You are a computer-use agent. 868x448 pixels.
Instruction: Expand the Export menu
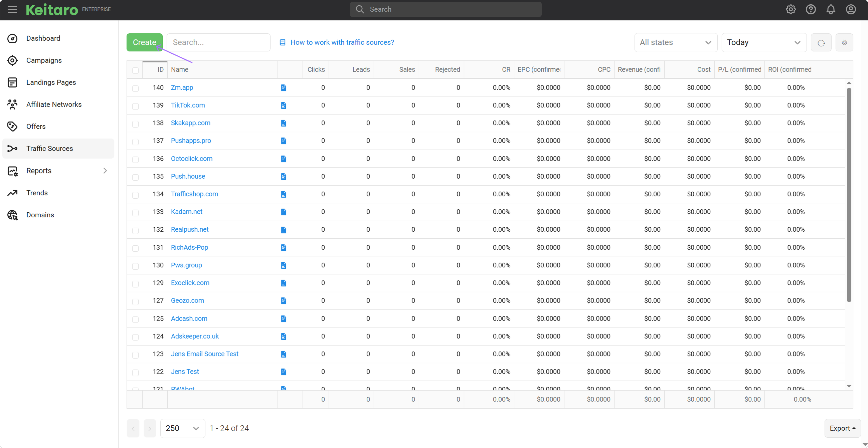click(842, 428)
